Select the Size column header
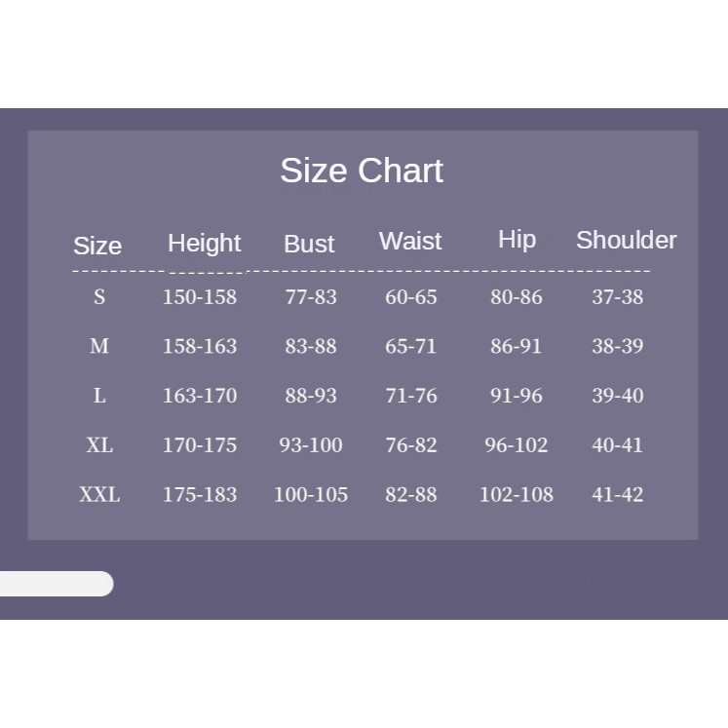The height and width of the screenshot is (728, 728). click(97, 246)
